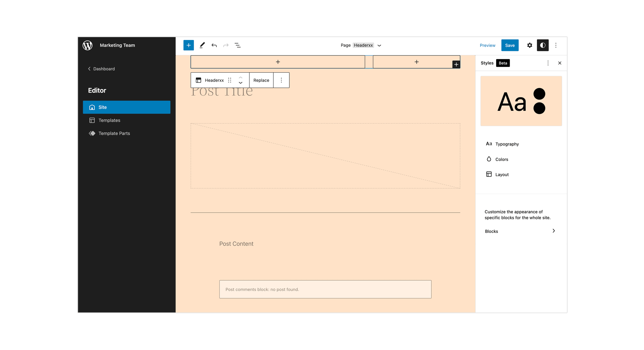Redo the last undone change

(x=226, y=45)
